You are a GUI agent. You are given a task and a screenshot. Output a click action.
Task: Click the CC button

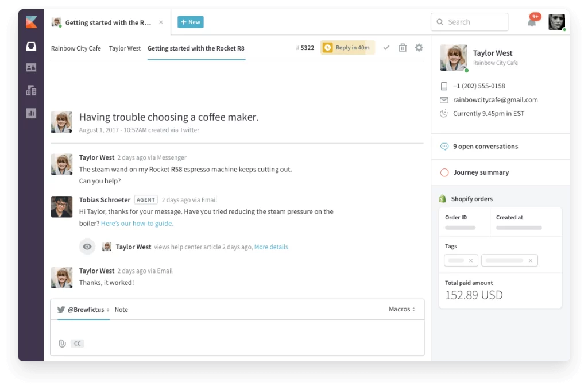click(x=78, y=343)
